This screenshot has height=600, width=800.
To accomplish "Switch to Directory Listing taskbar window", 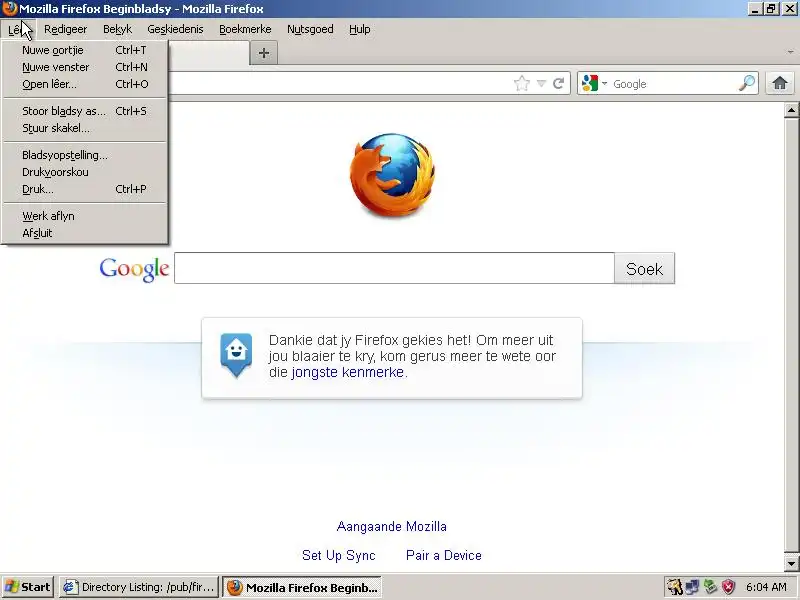I will click(x=139, y=587).
